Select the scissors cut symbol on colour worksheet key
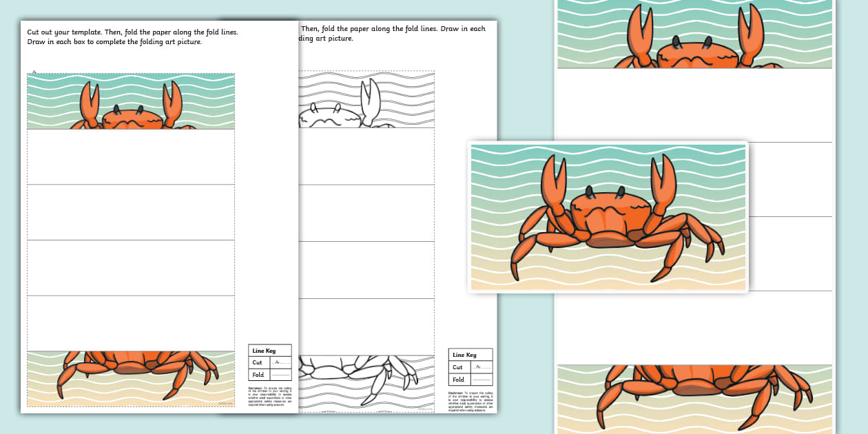This screenshot has height=434, width=868. 278,362
